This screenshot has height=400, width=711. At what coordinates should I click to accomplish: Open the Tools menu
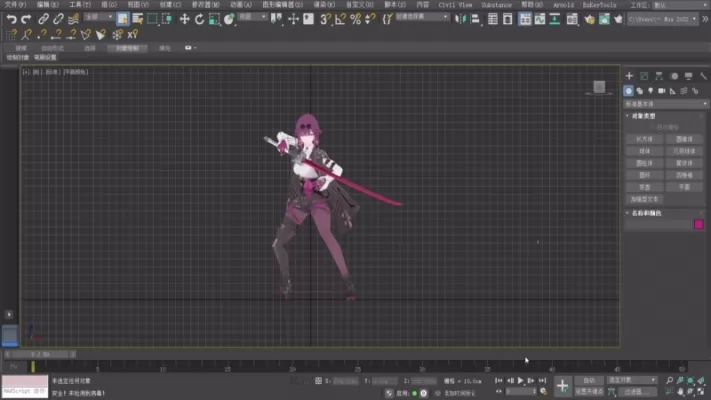80,5
